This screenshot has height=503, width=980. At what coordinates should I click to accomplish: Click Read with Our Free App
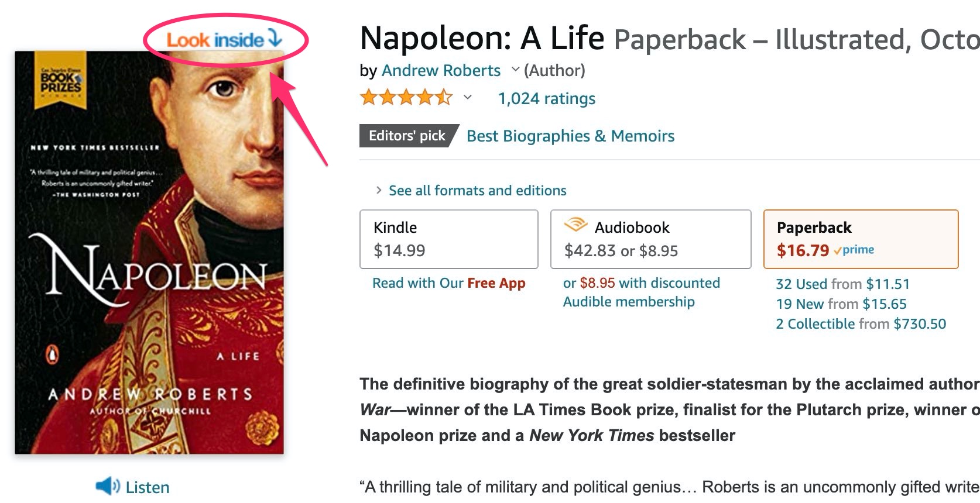(x=448, y=283)
